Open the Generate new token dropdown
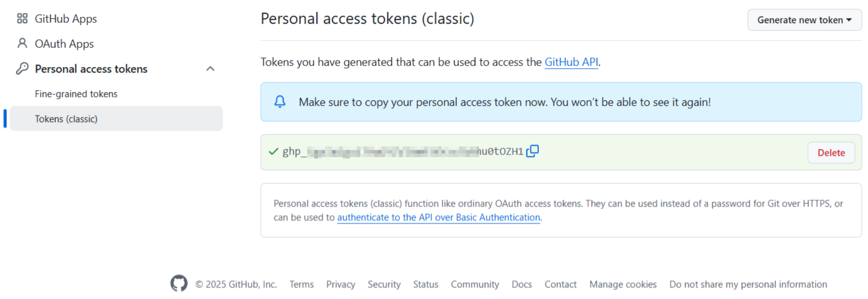The image size is (868, 299). click(804, 20)
